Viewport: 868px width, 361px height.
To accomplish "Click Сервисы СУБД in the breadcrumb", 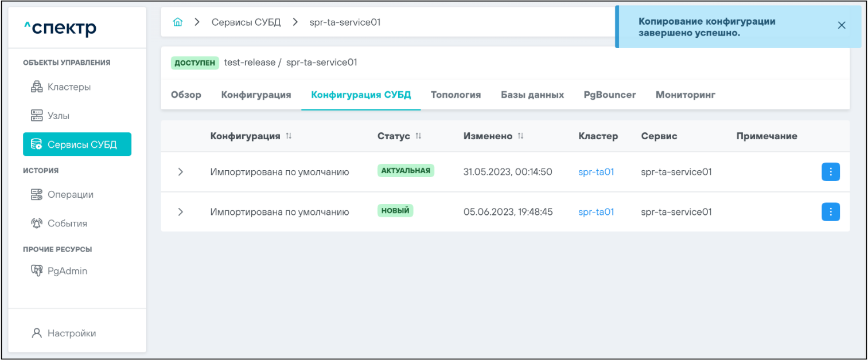I will pos(246,22).
